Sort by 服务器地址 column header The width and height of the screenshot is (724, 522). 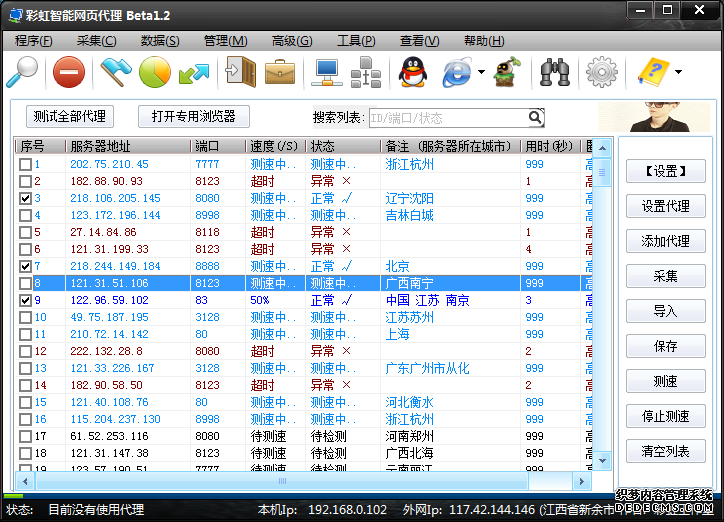point(128,146)
